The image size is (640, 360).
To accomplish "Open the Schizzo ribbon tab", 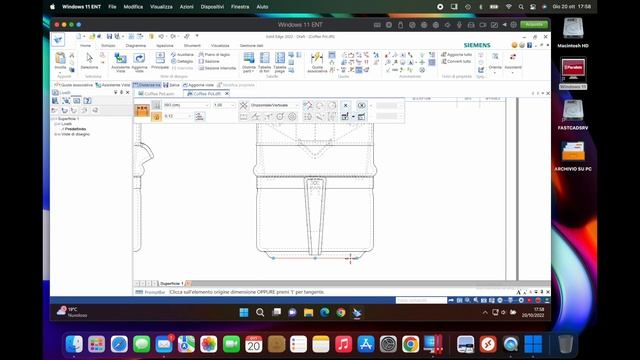I will pyautogui.click(x=108, y=45).
